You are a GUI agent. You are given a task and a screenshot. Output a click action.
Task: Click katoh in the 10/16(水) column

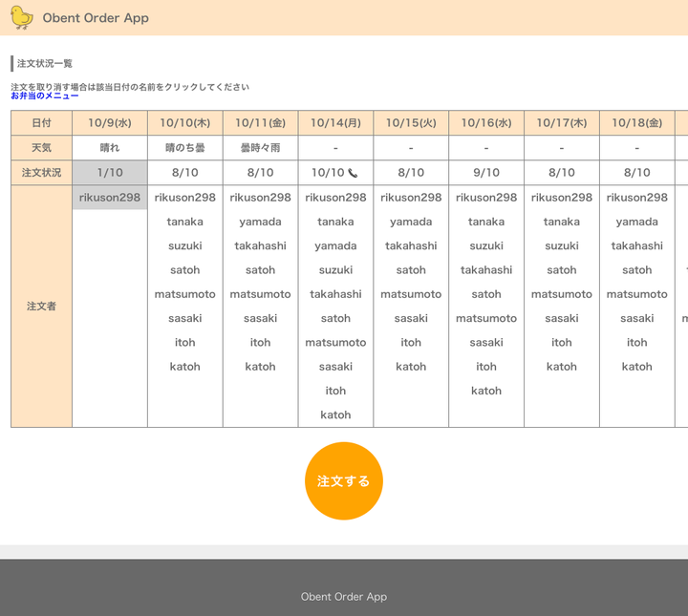[x=486, y=391]
